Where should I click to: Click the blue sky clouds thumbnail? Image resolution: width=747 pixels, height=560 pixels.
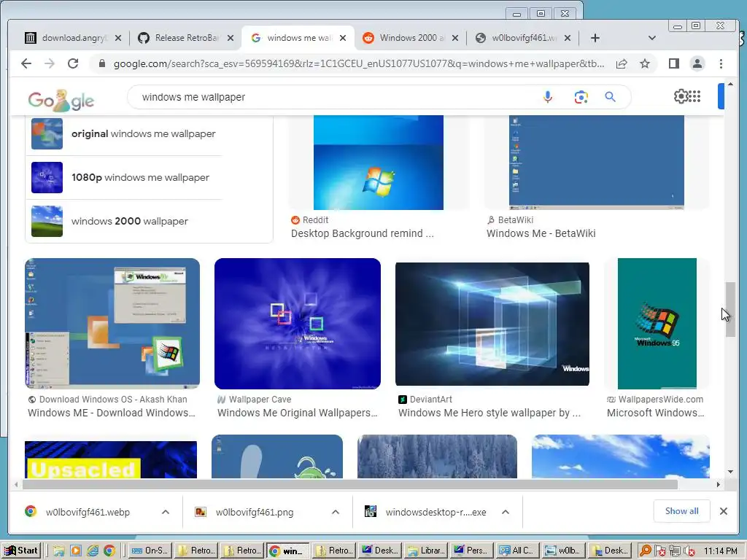click(620, 456)
